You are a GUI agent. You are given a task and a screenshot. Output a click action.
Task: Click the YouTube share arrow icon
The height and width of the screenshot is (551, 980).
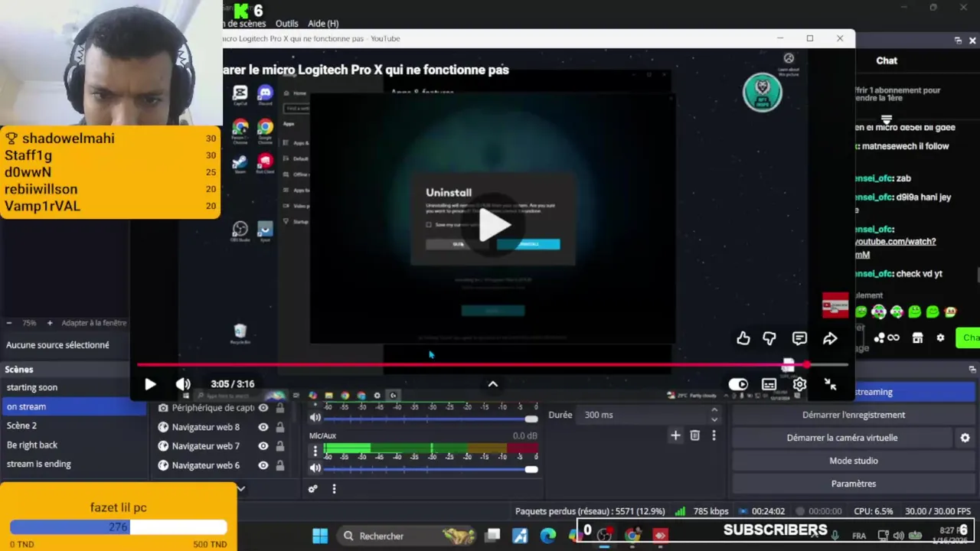[x=830, y=338]
